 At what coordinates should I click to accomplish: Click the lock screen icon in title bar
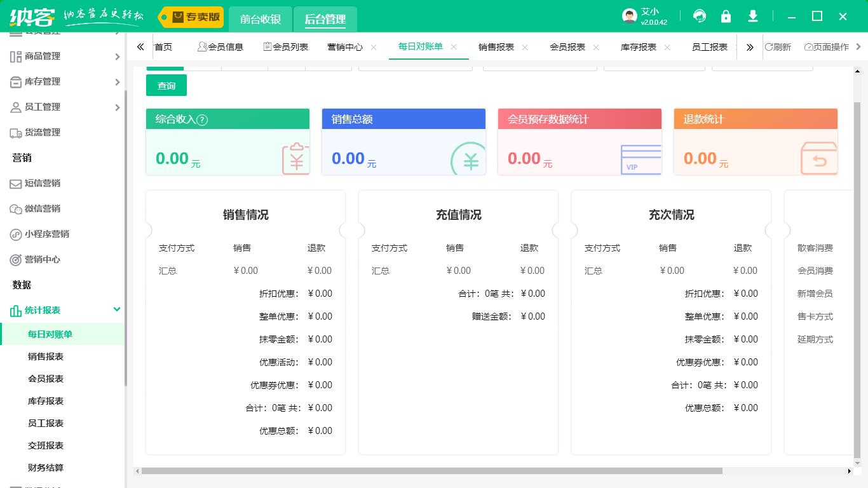tap(726, 16)
